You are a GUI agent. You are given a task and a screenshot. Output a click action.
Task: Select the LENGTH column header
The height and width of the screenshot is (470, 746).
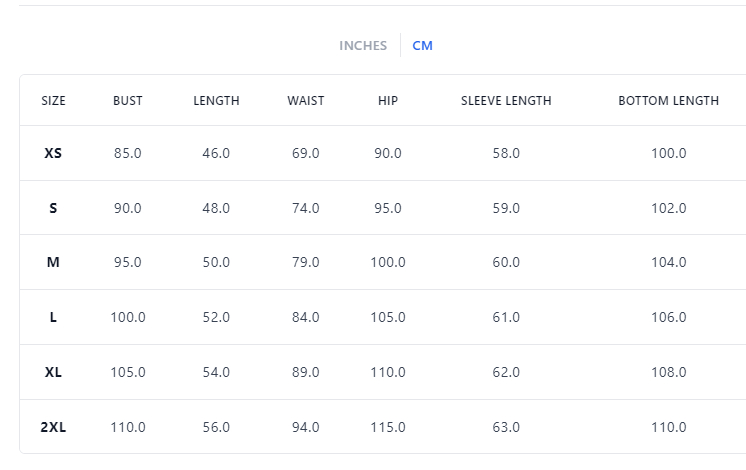pos(216,101)
